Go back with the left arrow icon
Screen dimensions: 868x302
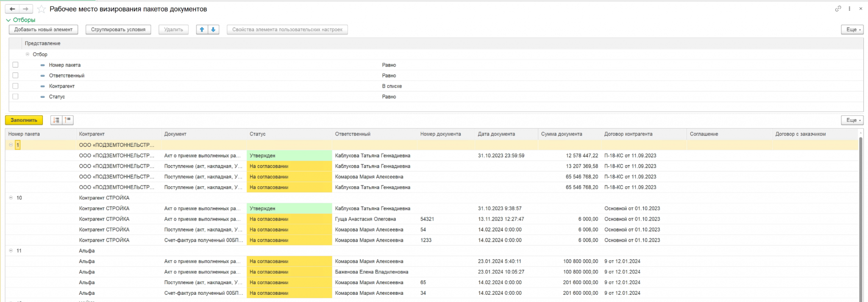point(12,9)
